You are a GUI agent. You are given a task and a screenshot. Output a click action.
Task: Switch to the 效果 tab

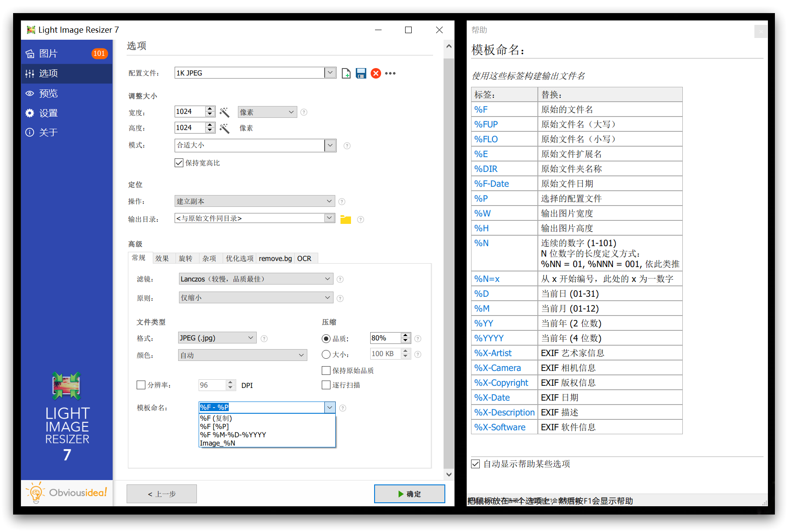pos(162,258)
